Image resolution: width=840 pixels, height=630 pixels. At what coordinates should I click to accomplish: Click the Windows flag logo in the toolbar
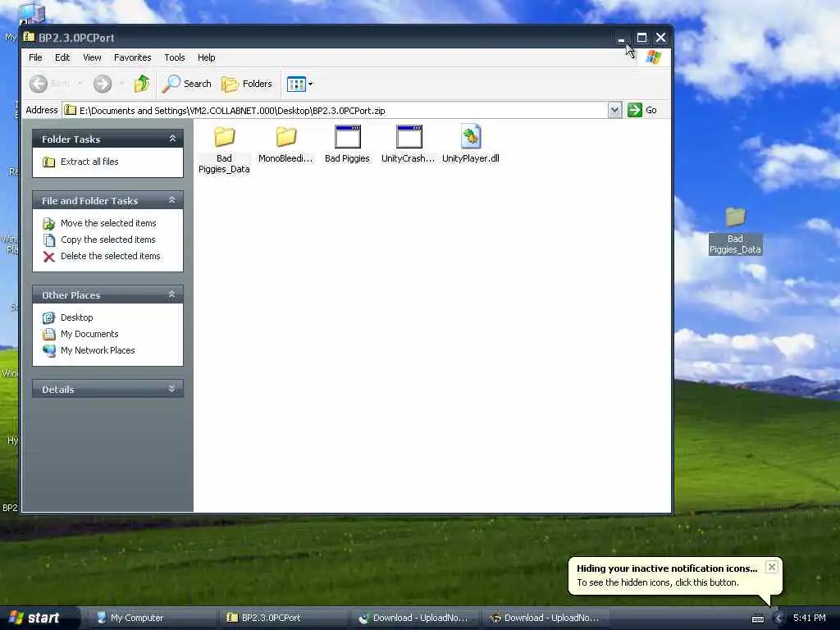(653, 57)
